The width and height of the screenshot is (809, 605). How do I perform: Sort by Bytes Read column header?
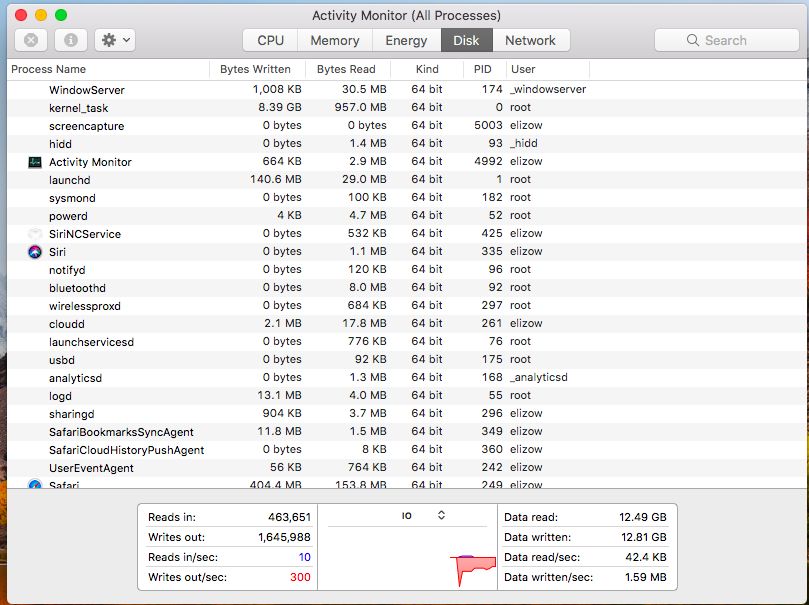point(348,70)
